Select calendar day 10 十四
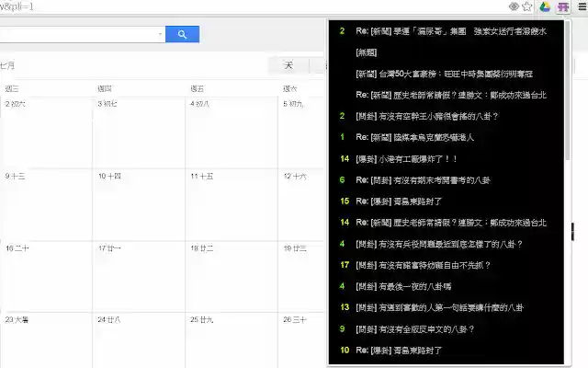 (109, 176)
